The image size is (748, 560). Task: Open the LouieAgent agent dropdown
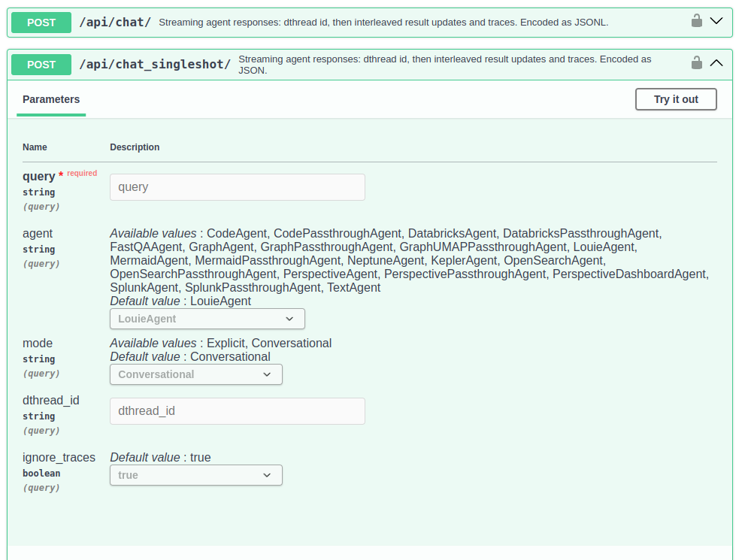(x=207, y=319)
